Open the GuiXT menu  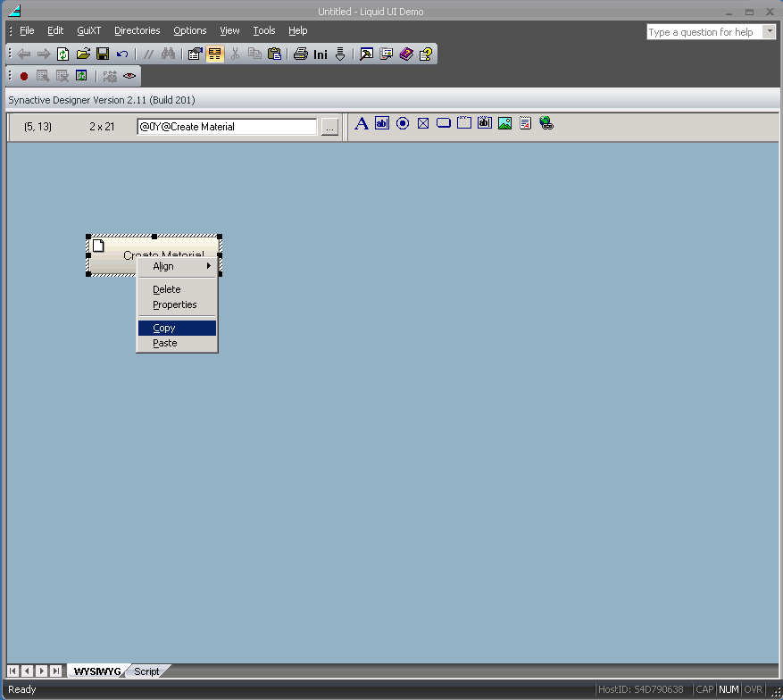[x=89, y=30]
